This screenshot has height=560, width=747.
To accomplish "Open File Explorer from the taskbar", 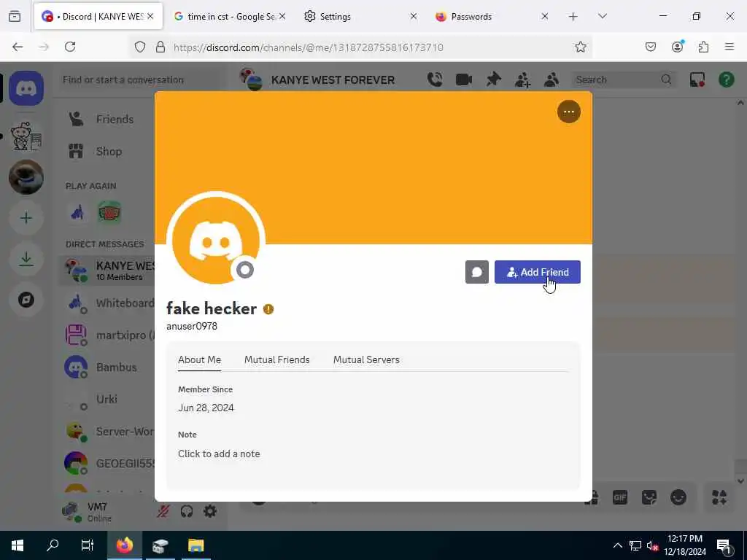I will pos(196,545).
